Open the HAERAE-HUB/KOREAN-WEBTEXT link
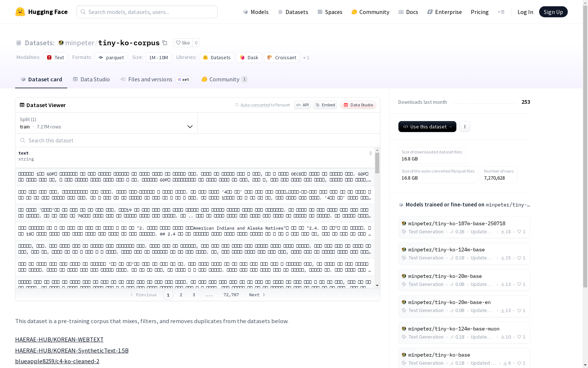The width and height of the screenshot is (588, 368). click(59, 339)
